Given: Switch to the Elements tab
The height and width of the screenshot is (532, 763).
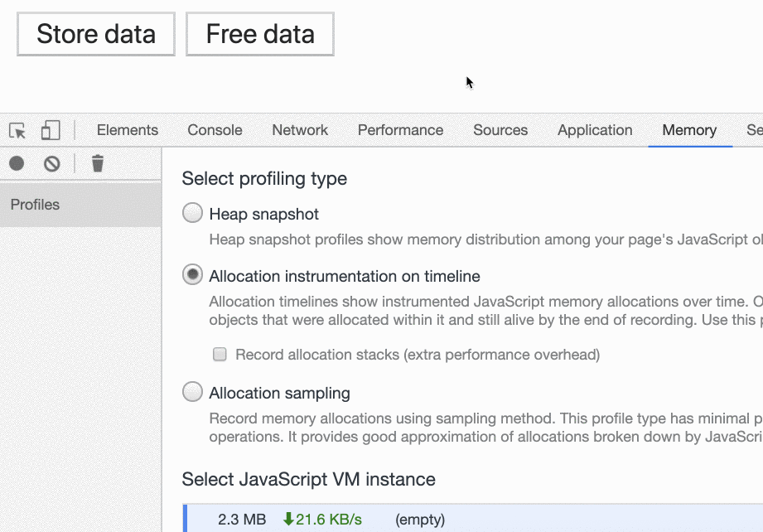Looking at the screenshot, I should pyautogui.click(x=127, y=130).
